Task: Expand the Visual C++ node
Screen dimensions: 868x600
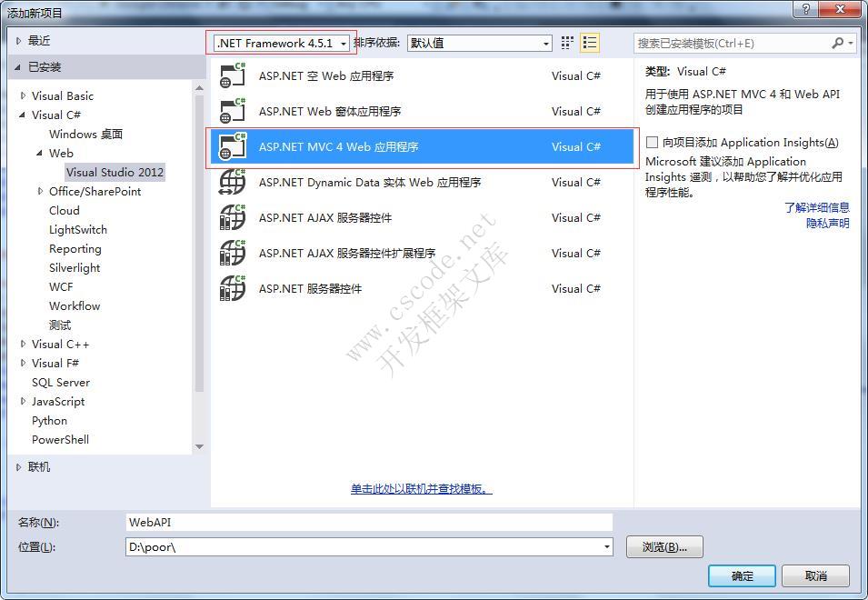Action: [23, 344]
